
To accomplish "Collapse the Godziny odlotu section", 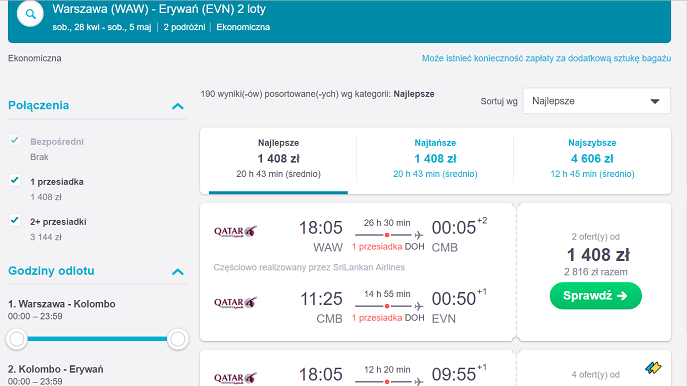I will (177, 272).
